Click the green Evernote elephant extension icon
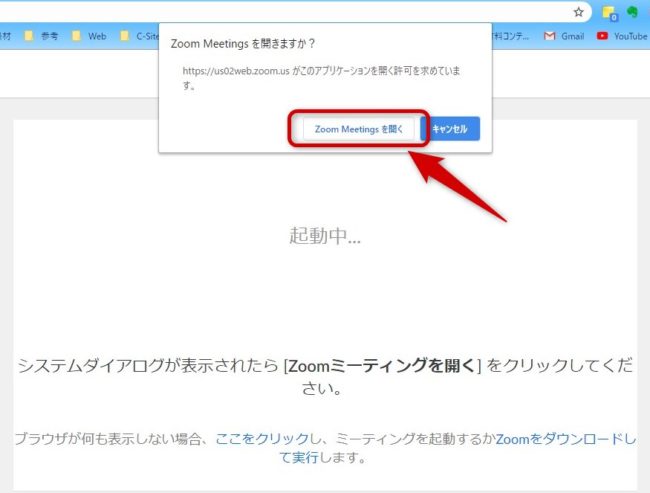The height and width of the screenshot is (493, 650). click(632, 12)
